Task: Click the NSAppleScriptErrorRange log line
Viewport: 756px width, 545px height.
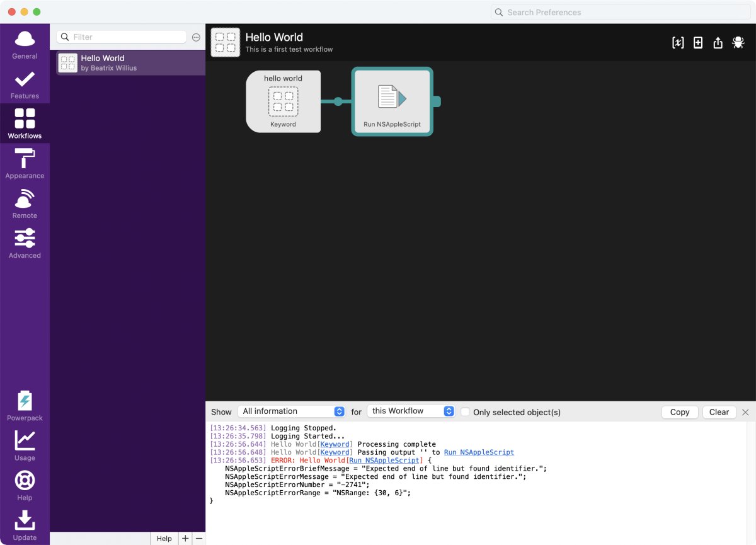Action: 318,493
